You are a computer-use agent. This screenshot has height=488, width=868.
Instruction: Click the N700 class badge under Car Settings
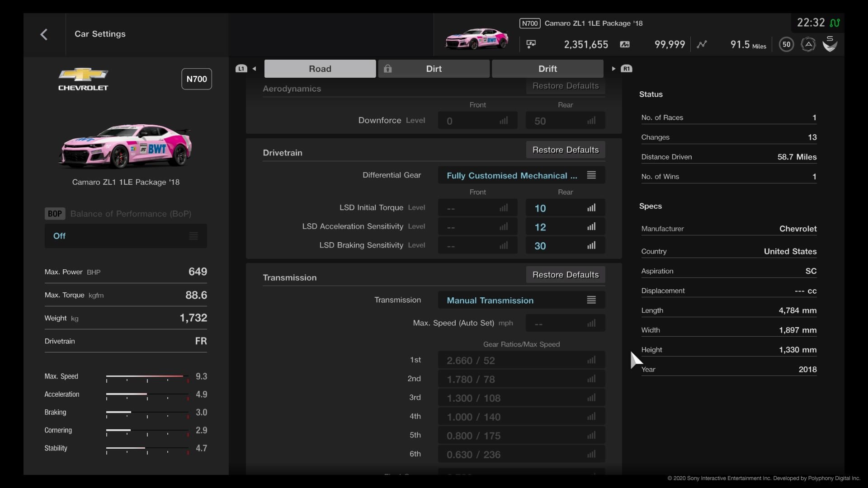tap(197, 79)
